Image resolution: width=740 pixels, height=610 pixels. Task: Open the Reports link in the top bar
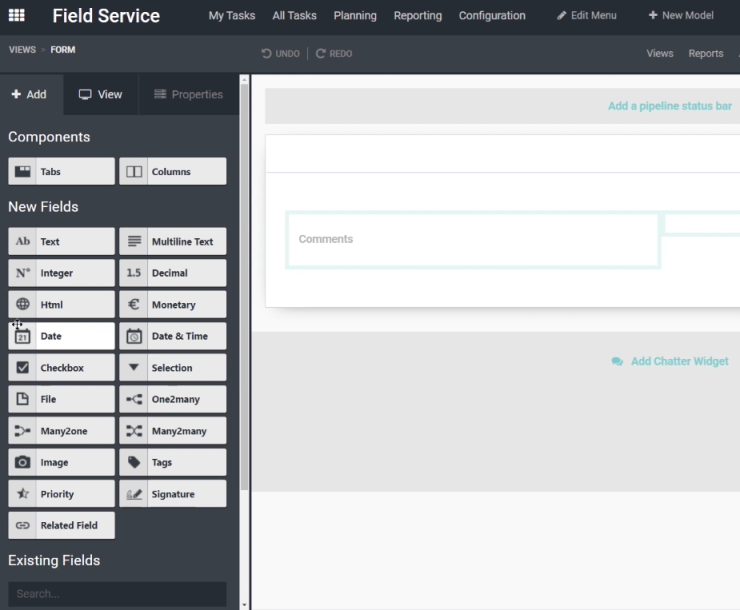pos(706,53)
